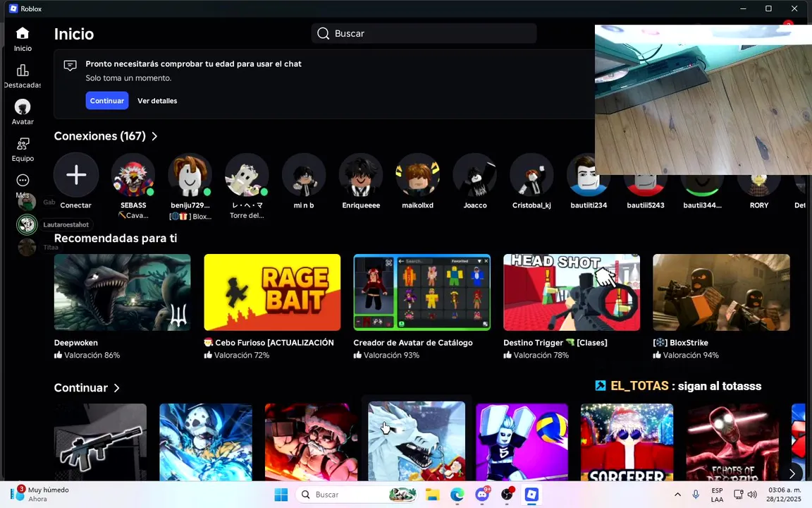The width and height of the screenshot is (812, 508).
Task: Click the Buscar search field in Roblox
Action: tap(424, 34)
